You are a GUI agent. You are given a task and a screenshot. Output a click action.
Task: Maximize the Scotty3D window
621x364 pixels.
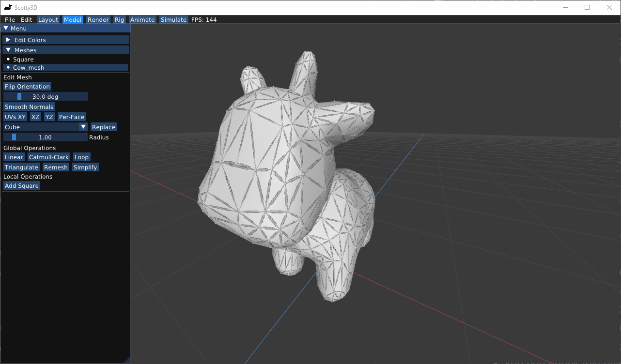click(x=587, y=7)
